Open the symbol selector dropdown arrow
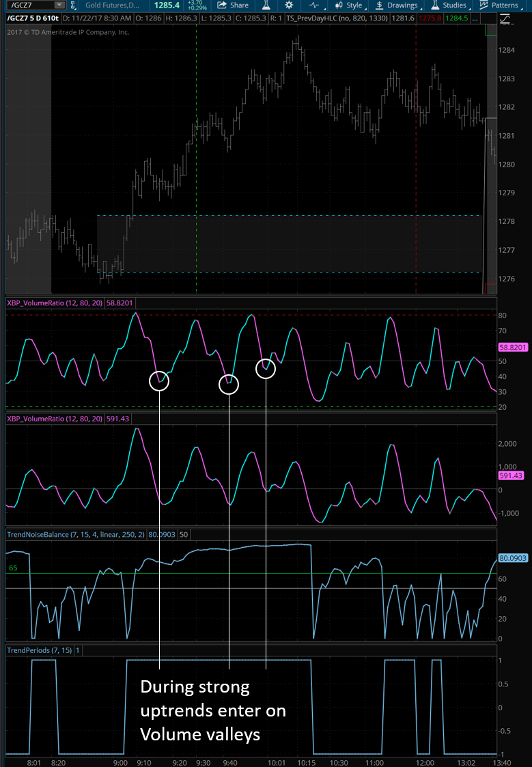532x767 pixels. click(59, 5)
